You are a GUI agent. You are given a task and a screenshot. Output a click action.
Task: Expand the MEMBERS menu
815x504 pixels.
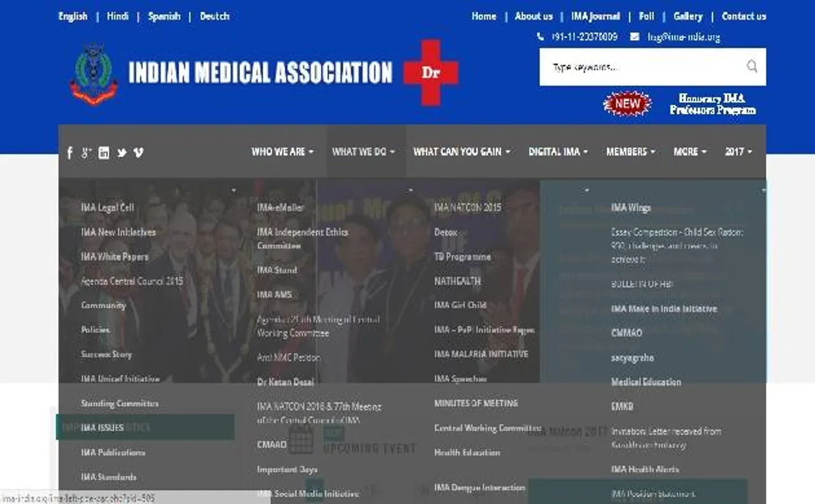point(630,151)
